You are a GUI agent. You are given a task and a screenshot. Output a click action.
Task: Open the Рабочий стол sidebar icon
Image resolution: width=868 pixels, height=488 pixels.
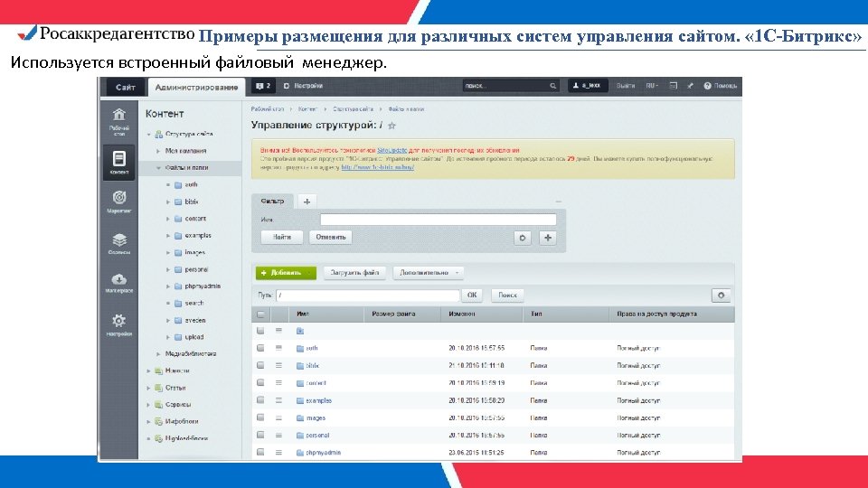119,121
